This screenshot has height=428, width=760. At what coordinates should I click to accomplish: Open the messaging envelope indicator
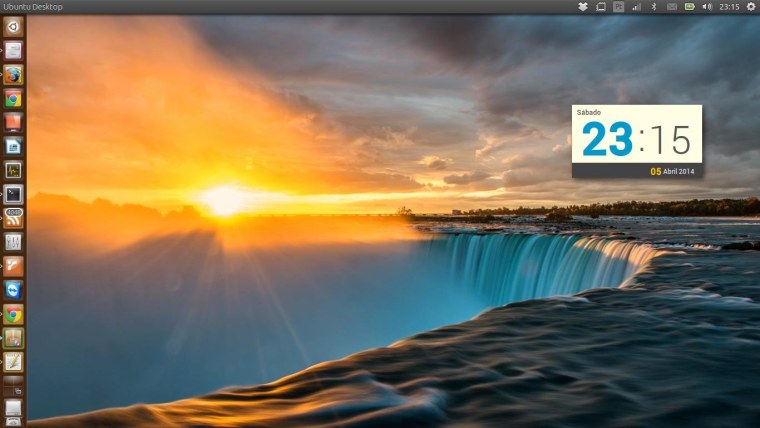tap(671, 7)
